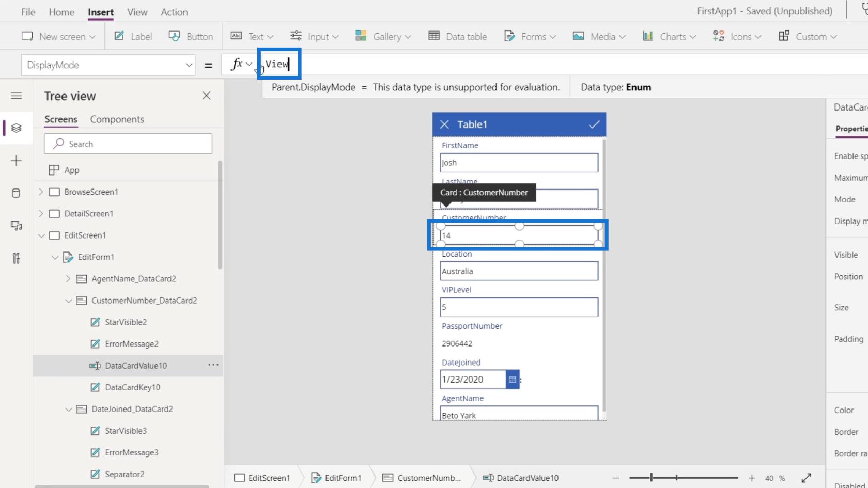Screen dimensions: 868x488
Task: Open the Charts dropdown menu
Action: tap(670, 36)
